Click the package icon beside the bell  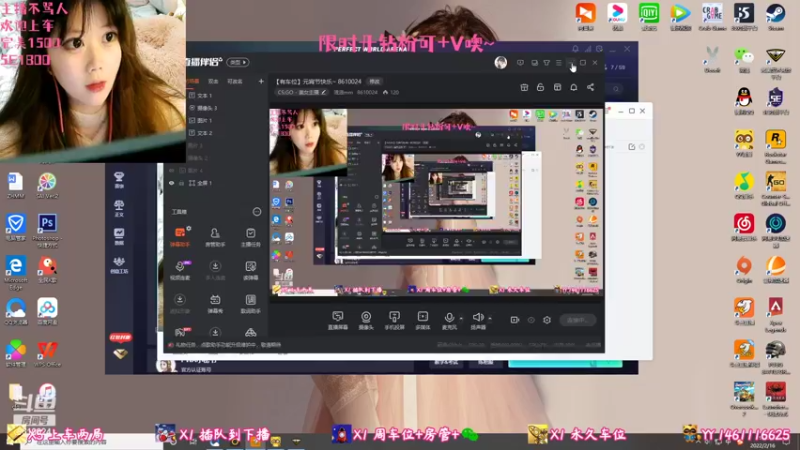pyautogui.click(x=557, y=87)
